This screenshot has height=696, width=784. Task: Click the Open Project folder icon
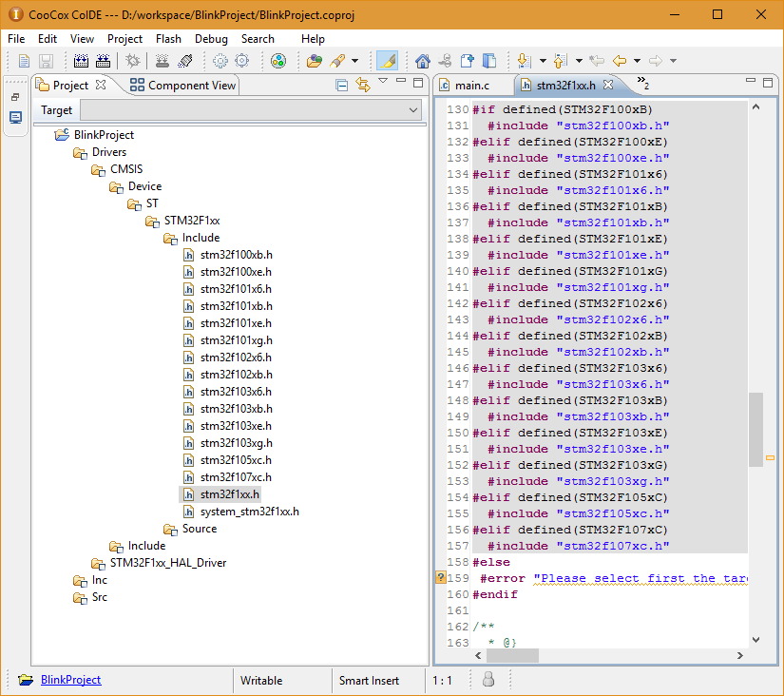point(315,61)
